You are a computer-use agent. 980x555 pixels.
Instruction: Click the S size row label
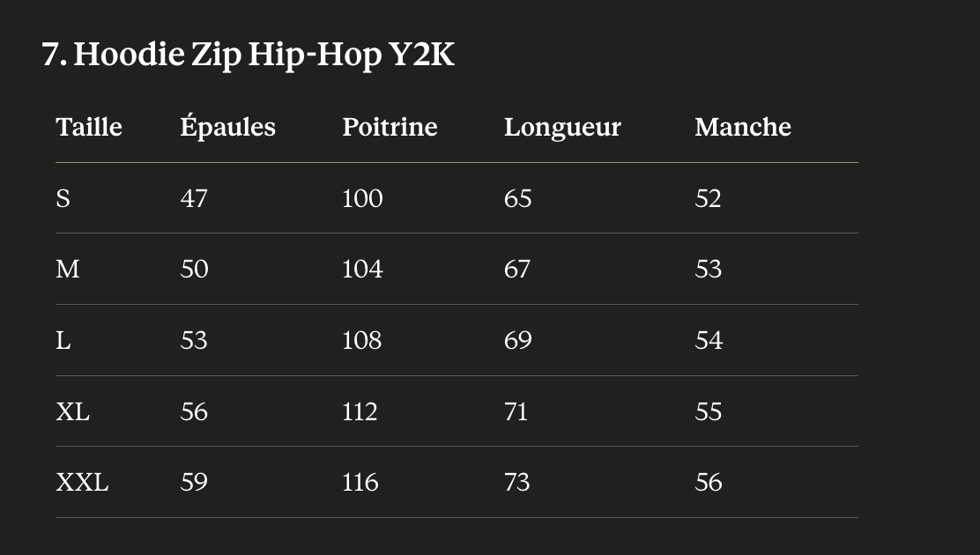[x=63, y=198]
